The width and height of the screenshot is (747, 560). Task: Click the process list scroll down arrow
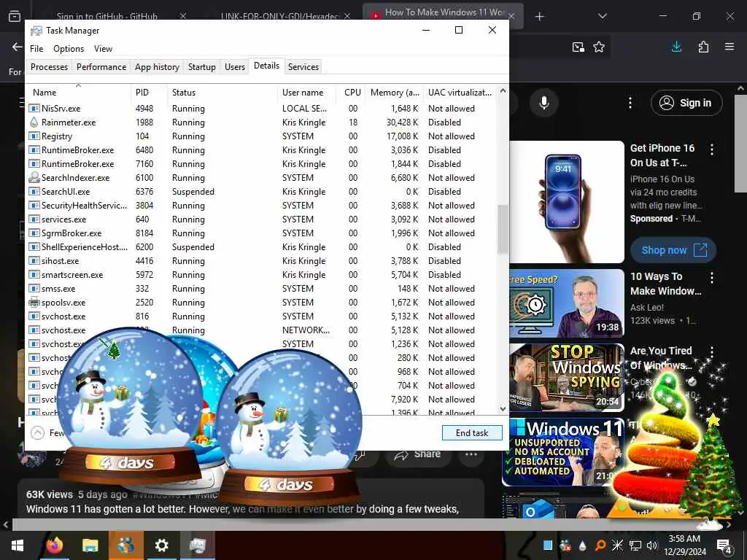(503, 408)
